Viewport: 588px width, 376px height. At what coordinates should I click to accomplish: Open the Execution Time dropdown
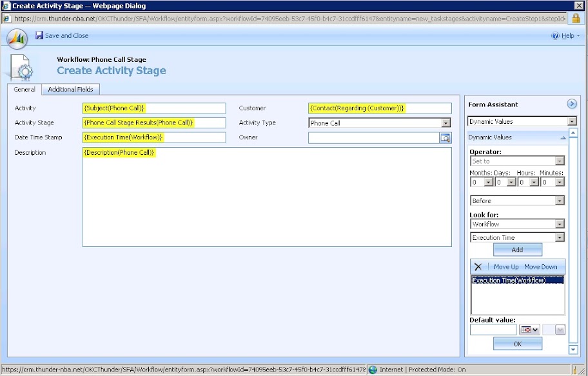(558, 237)
